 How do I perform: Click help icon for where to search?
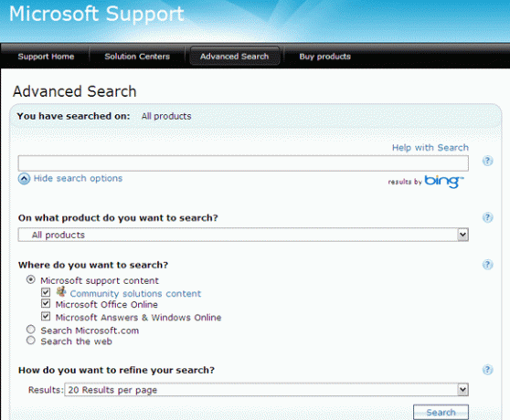(487, 265)
